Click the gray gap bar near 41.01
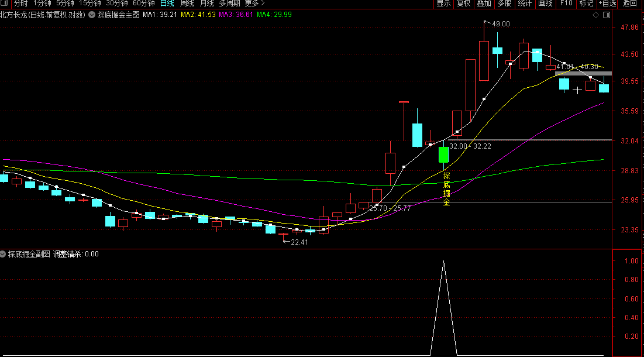 coord(583,74)
